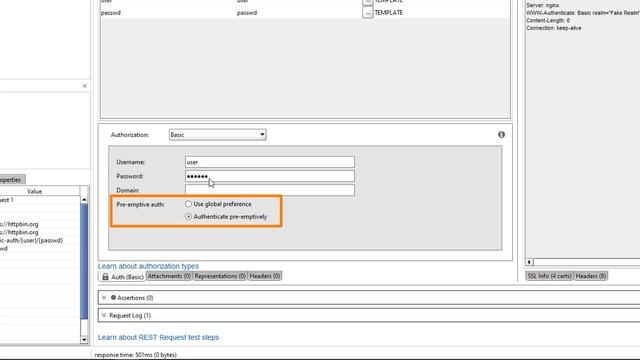Expand the Assertions (0) section
The height and width of the screenshot is (360, 640).
[104, 298]
